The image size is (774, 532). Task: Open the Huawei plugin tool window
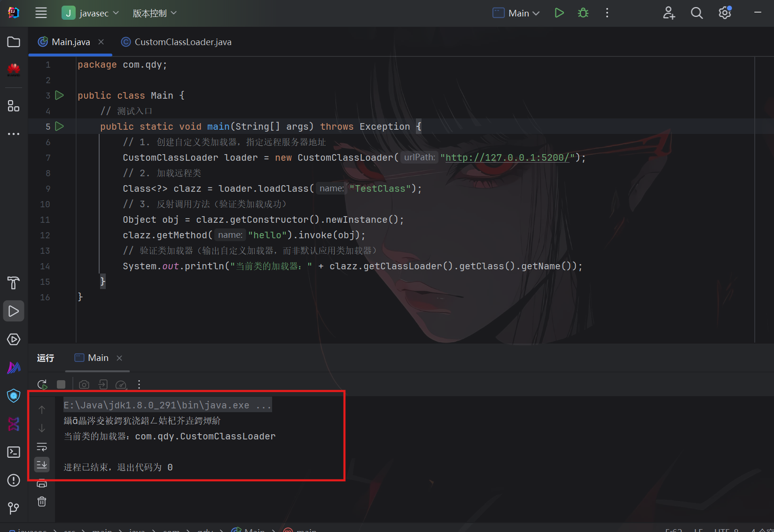[14, 70]
